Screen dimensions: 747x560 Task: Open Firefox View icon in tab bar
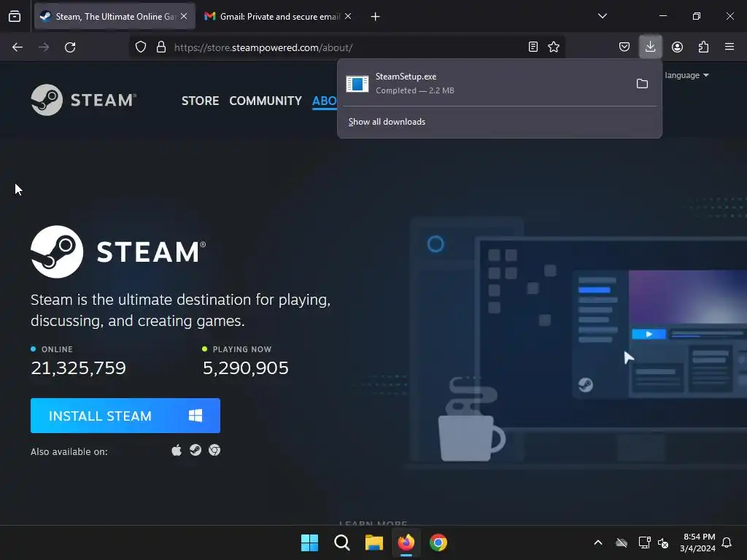(x=15, y=16)
